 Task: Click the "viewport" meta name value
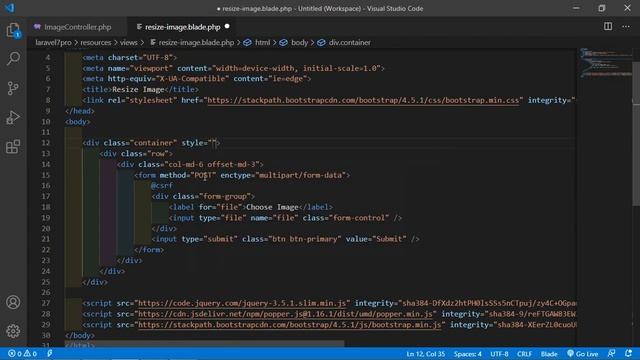pyautogui.click(x=151, y=68)
